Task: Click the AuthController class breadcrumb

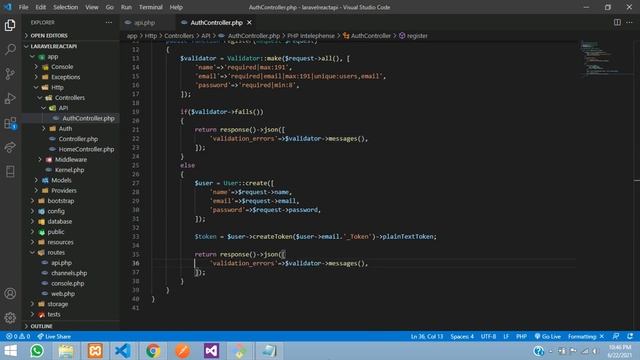Action: 367,36
